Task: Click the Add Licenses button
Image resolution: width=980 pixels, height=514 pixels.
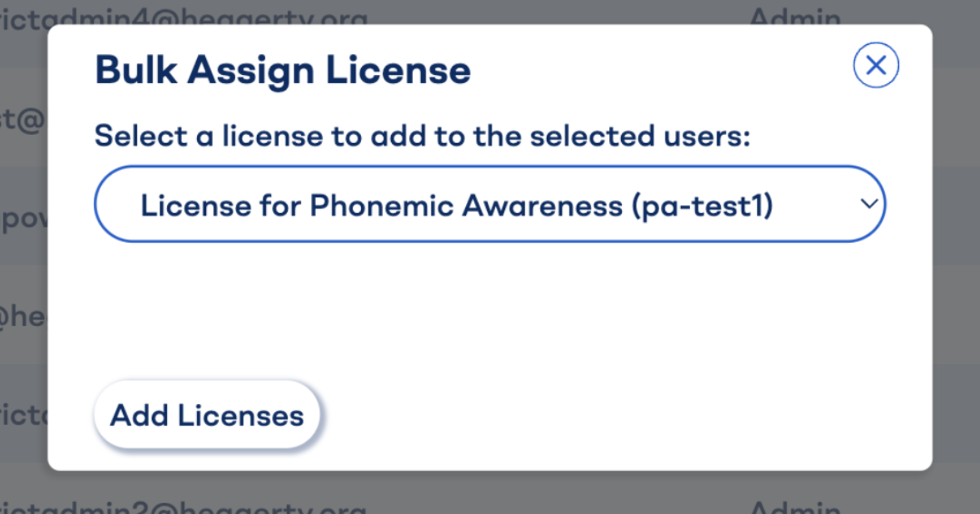Action: (206, 415)
